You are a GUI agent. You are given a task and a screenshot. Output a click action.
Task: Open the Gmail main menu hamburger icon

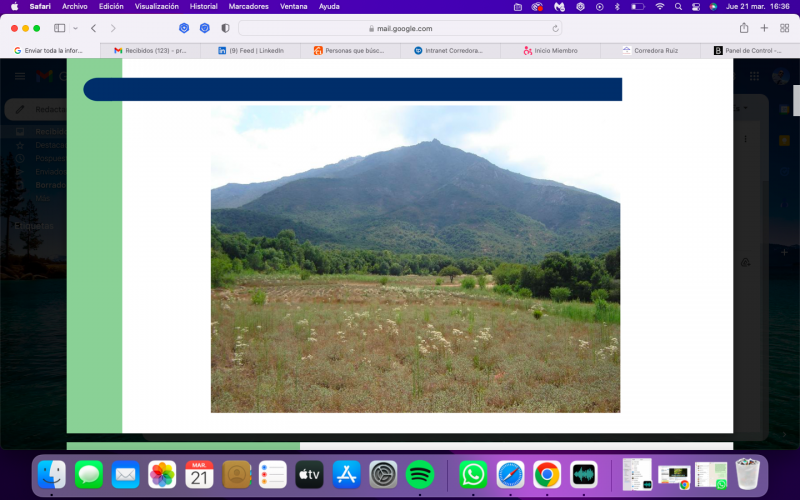tap(20, 76)
